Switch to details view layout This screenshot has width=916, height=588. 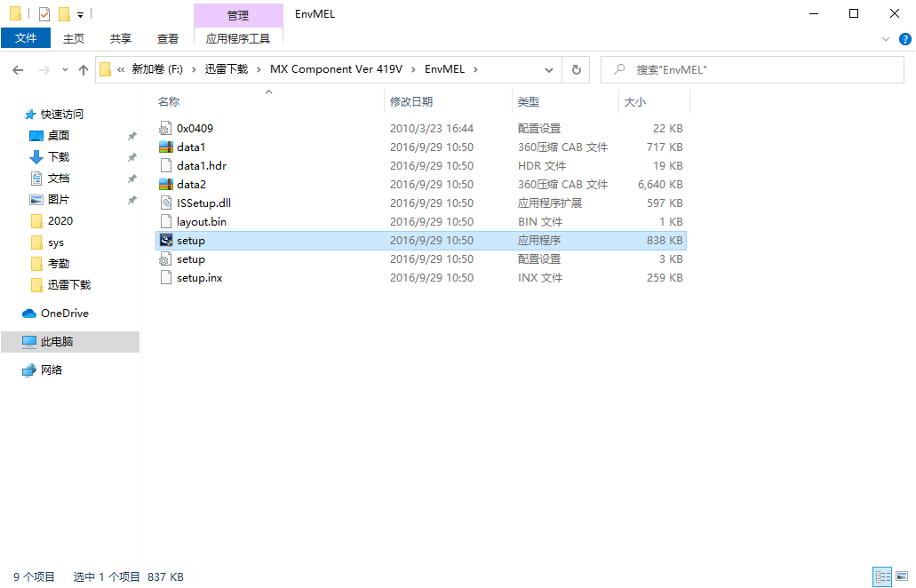882,577
